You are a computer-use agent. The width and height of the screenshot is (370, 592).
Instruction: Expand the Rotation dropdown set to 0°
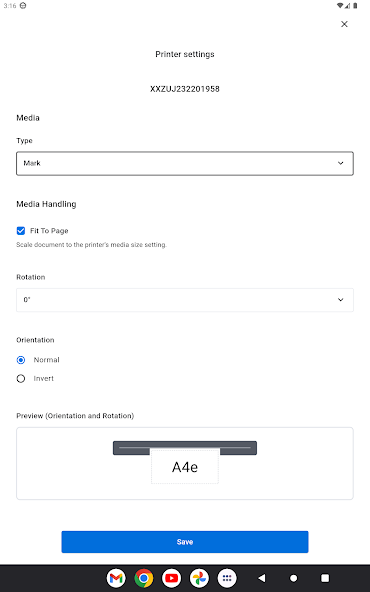point(185,300)
